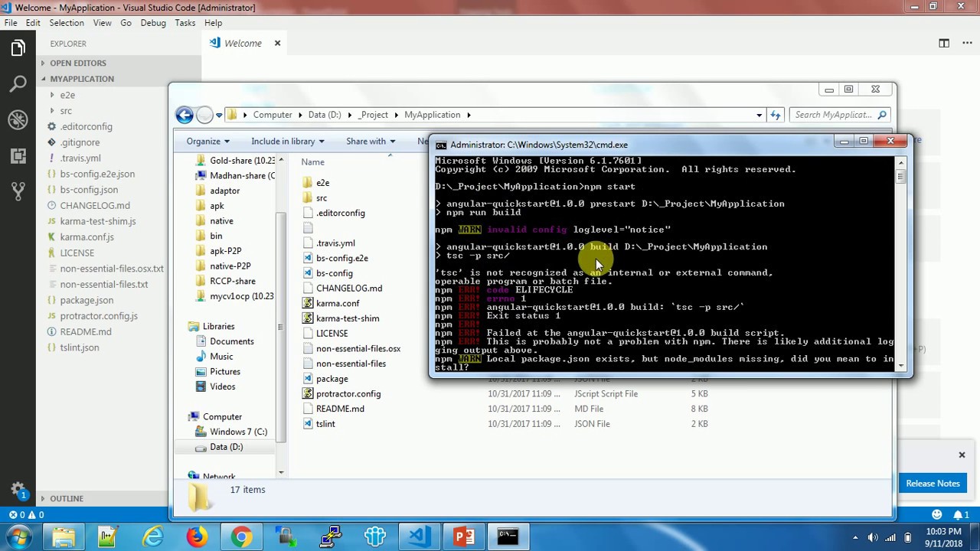
Task: Open the Windows Start menu
Action: [18, 536]
